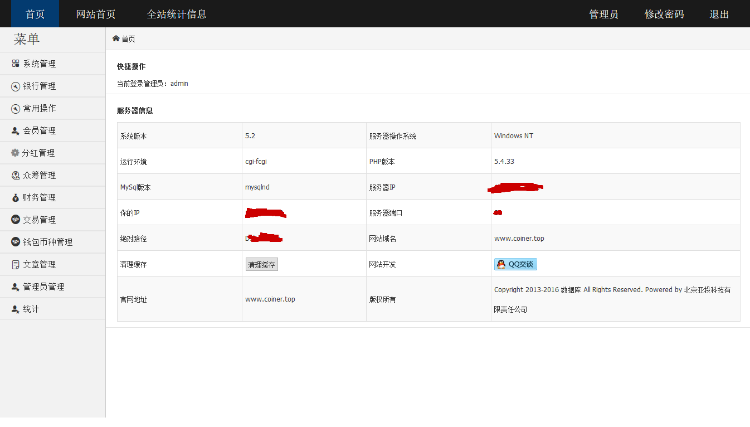Click the 交易管理 sidebar icon
Image resolution: width=750 pixels, height=427 pixels.
coord(15,219)
